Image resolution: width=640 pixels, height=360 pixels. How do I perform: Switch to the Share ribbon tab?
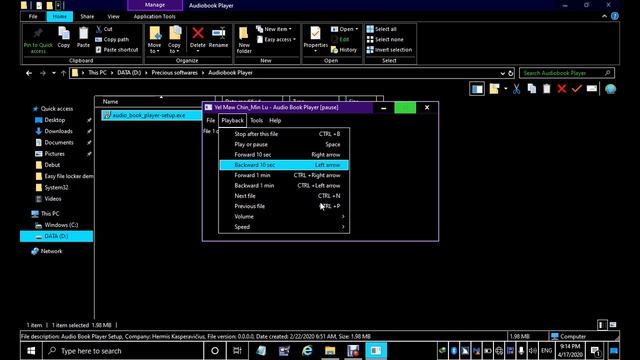[x=87, y=16]
